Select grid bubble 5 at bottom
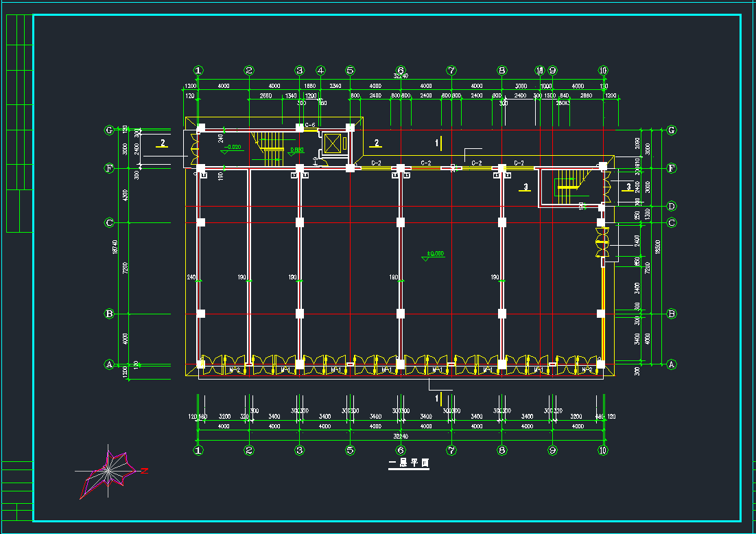This screenshot has height=534, width=756. coord(350,450)
